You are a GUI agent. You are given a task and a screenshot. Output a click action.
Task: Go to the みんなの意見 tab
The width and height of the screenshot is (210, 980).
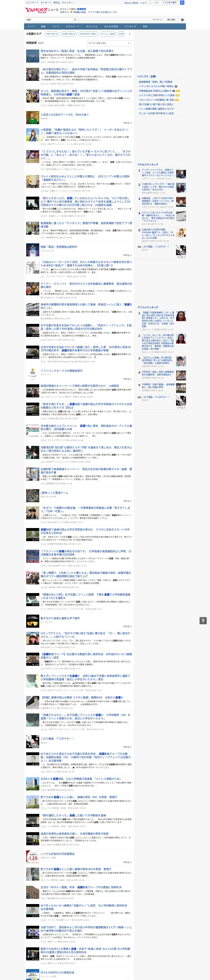point(111,27)
